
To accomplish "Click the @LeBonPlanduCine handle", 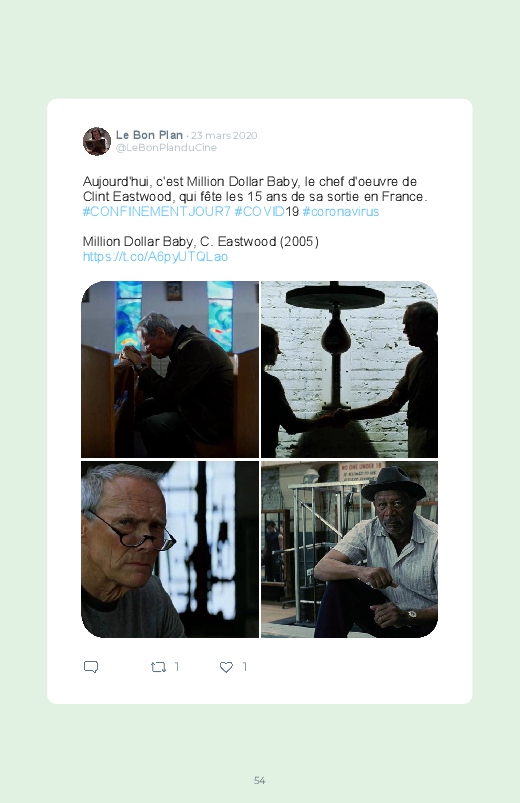I will (x=167, y=147).
